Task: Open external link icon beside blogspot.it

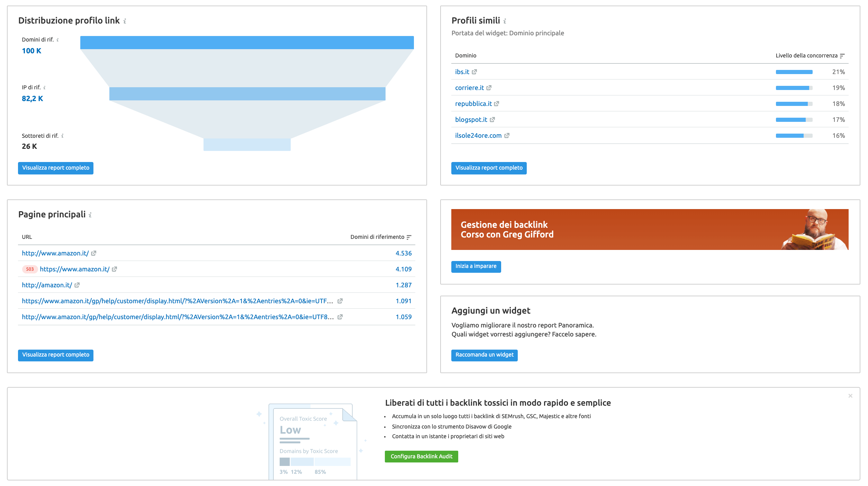Action: [492, 120]
